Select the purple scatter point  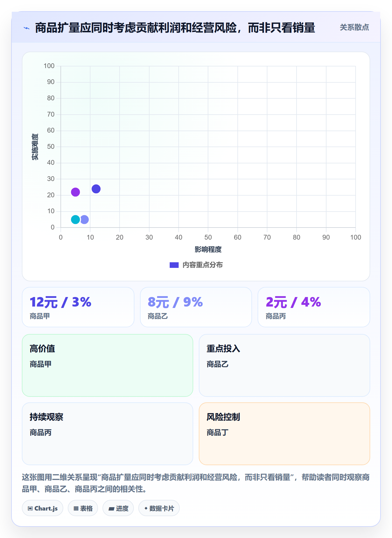pos(75,192)
